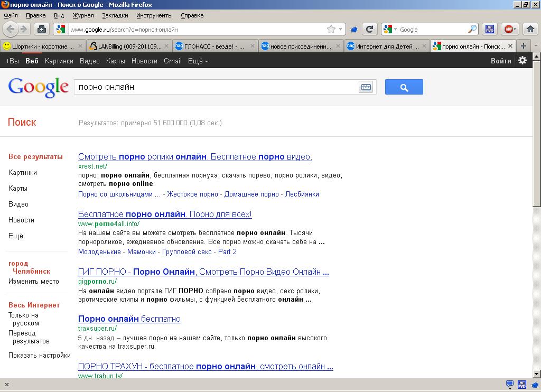
Task: Expand the Ещё dropdown in Google top bar
Action: point(198,61)
